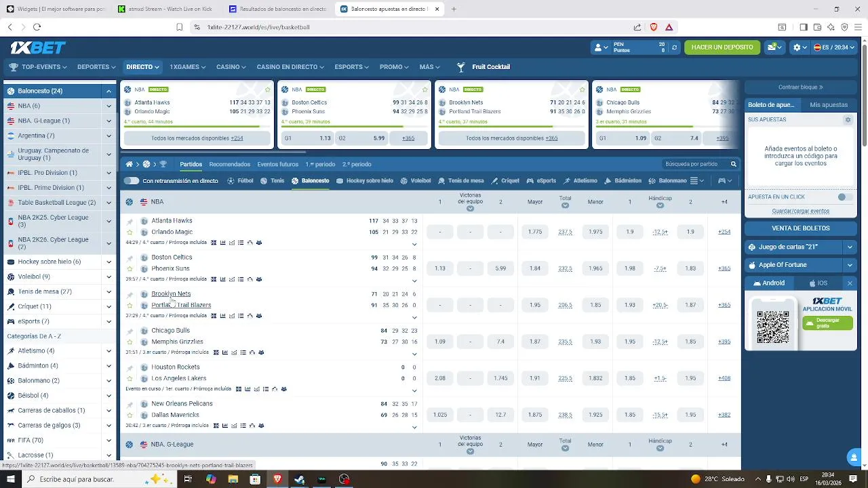Star the Boston Celtics featured card

click(425, 89)
